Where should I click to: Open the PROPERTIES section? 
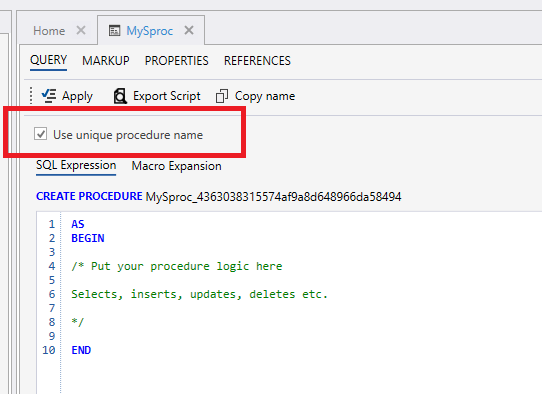pos(176,61)
